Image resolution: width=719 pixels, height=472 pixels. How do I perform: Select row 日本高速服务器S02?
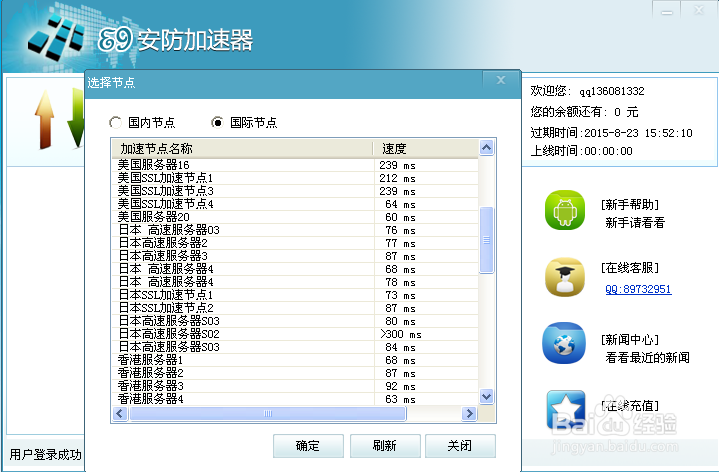(x=295, y=334)
